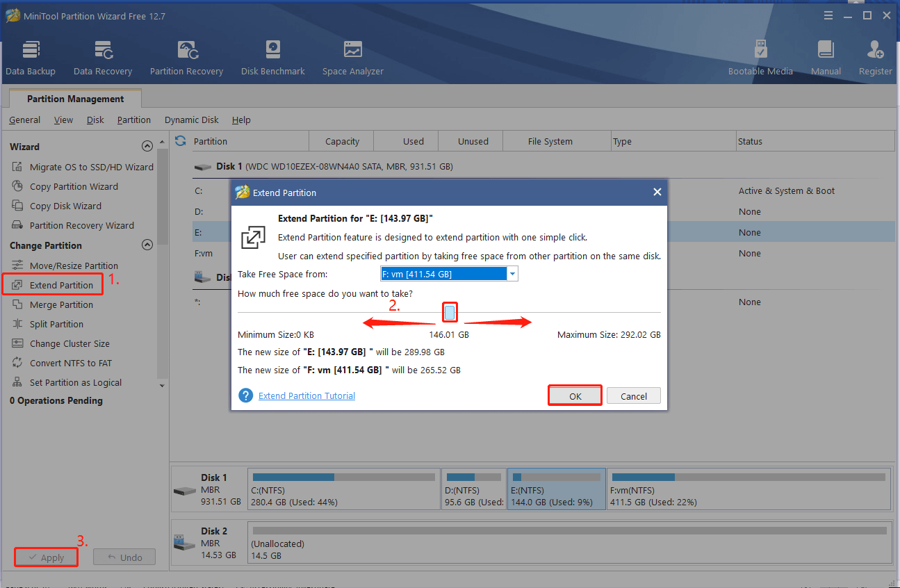Open the Disk menu

(x=95, y=120)
